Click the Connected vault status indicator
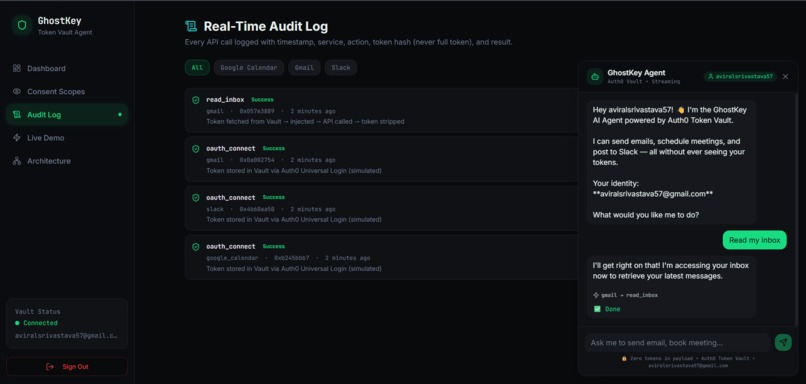This screenshot has width=806, height=384. click(x=36, y=323)
